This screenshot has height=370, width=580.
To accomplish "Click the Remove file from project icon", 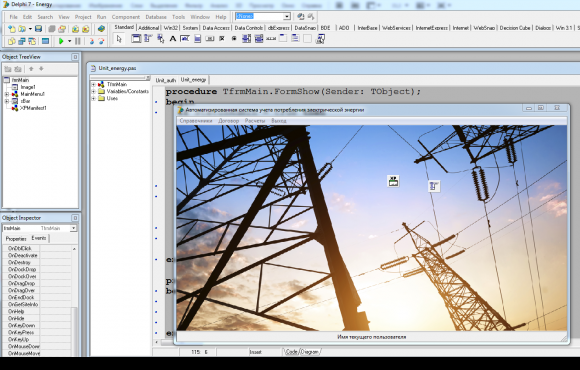I will point(85,29).
